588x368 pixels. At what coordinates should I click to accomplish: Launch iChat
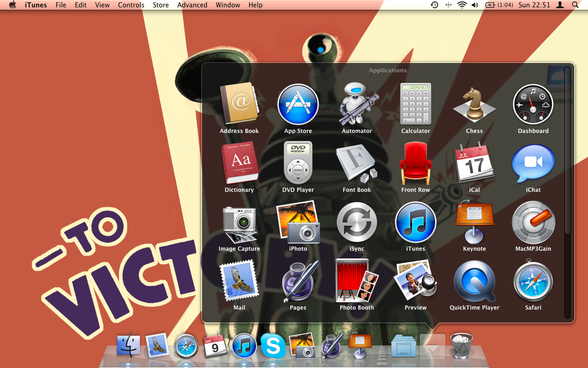pyautogui.click(x=533, y=163)
